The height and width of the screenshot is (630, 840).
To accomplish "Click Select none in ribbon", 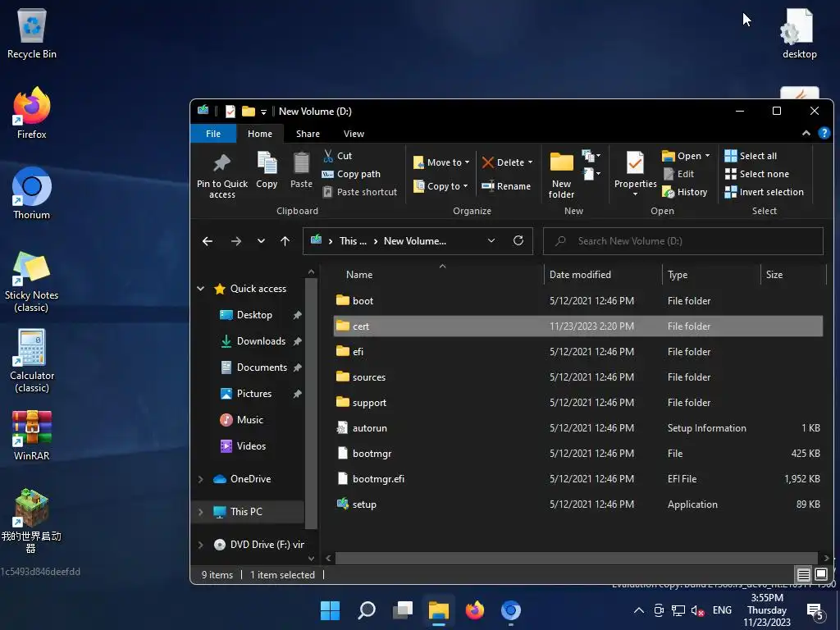I will click(x=756, y=174).
